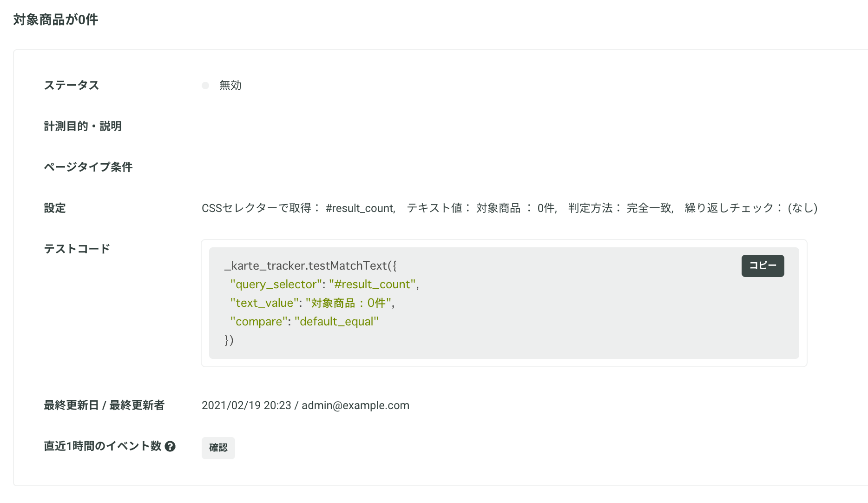Screen dimensions: 868x503
Task: Click the コピー button in the test code box
Action: 763,266
